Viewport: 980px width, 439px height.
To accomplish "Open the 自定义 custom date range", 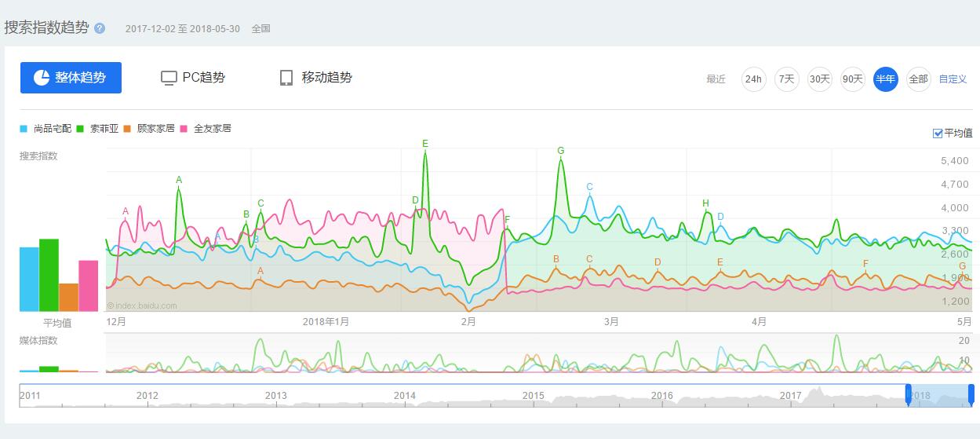I will tap(953, 79).
